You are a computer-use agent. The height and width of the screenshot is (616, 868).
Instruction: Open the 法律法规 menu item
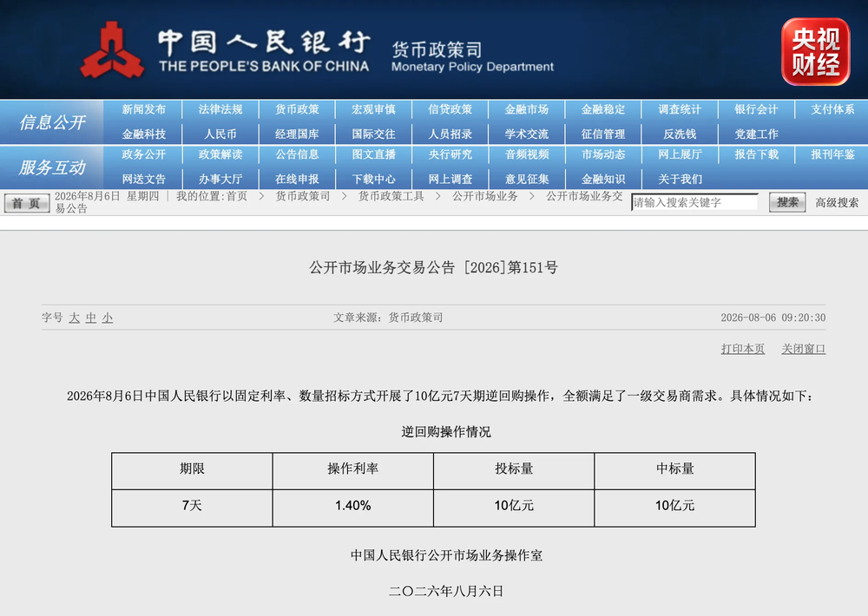click(220, 109)
